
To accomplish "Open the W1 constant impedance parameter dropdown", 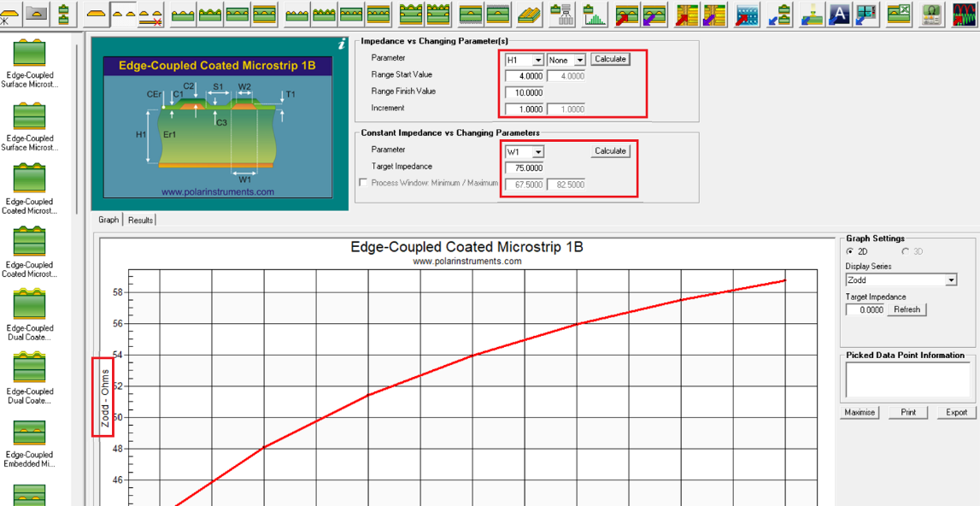I will click(x=537, y=151).
